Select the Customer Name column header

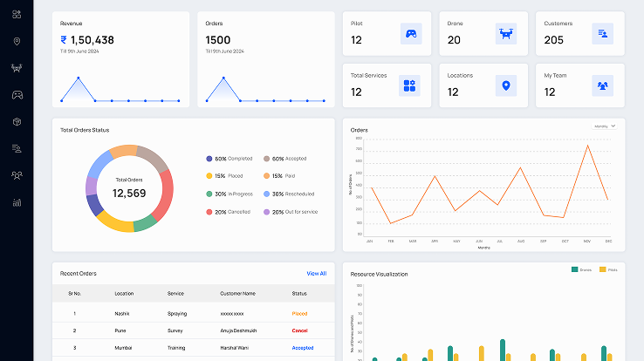[x=238, y=294]
